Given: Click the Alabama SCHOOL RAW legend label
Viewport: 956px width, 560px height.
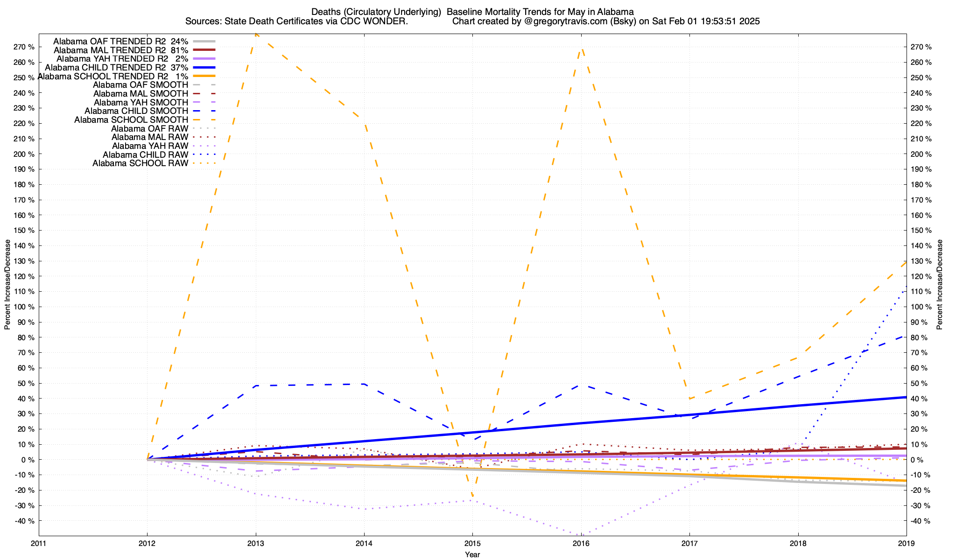Looking at the screenshot, I should tap(140, 163).
